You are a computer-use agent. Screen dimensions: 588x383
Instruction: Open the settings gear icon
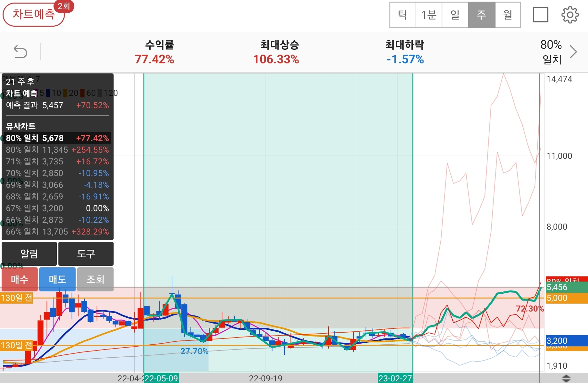tap(570, 15)
